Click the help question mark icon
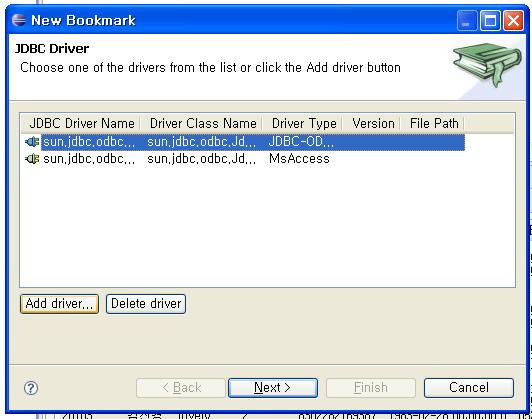 click(31, 388)
